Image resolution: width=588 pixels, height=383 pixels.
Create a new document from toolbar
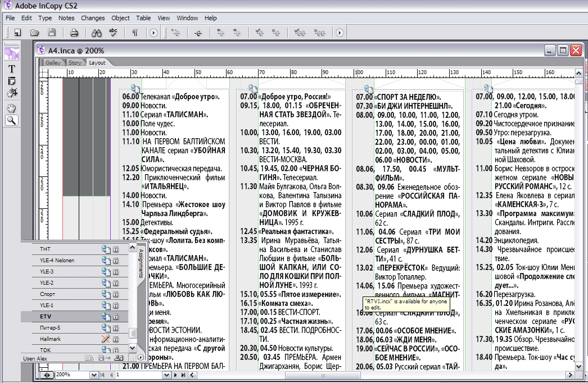17,33
